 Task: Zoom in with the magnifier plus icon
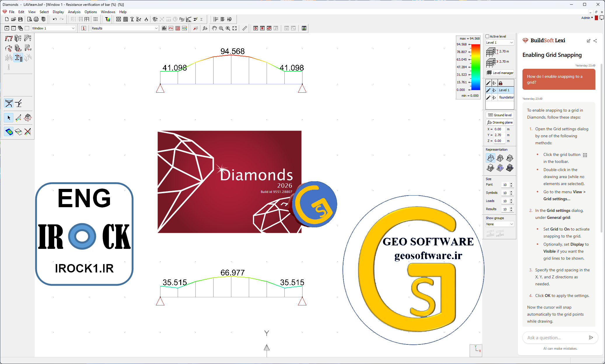pos(228,28)
